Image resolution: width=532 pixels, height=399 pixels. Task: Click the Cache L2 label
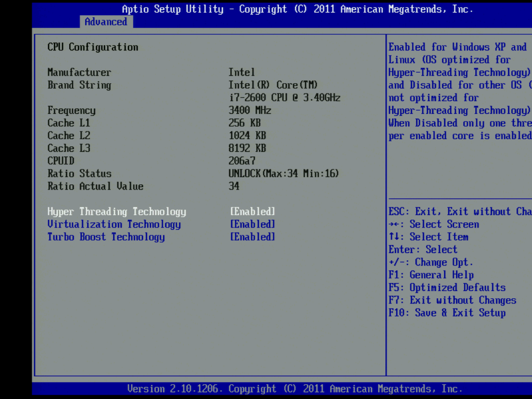click(x=69, y=136)
